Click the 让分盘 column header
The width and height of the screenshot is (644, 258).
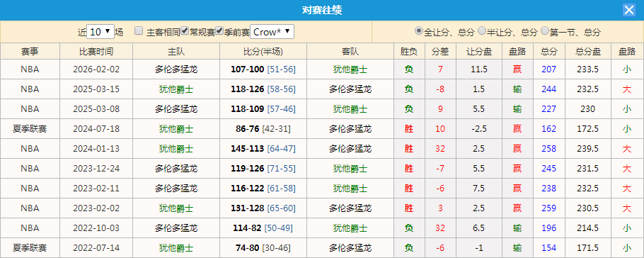point(479,52)
